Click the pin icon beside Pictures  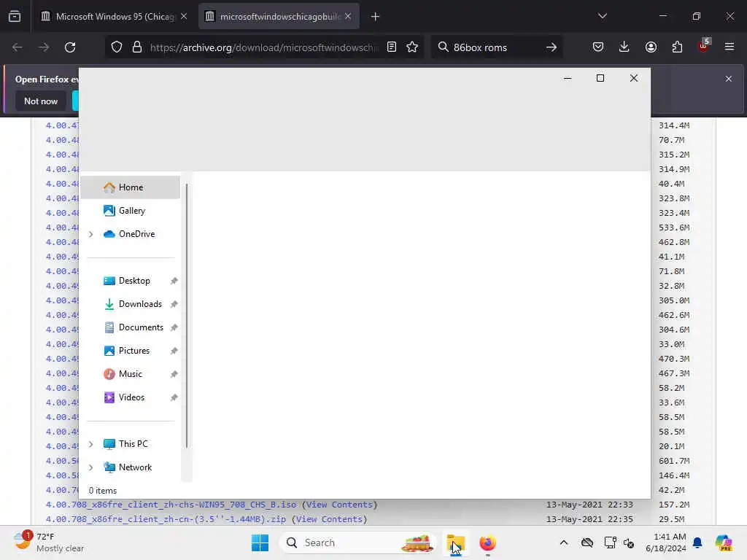(x=174, y=351)
